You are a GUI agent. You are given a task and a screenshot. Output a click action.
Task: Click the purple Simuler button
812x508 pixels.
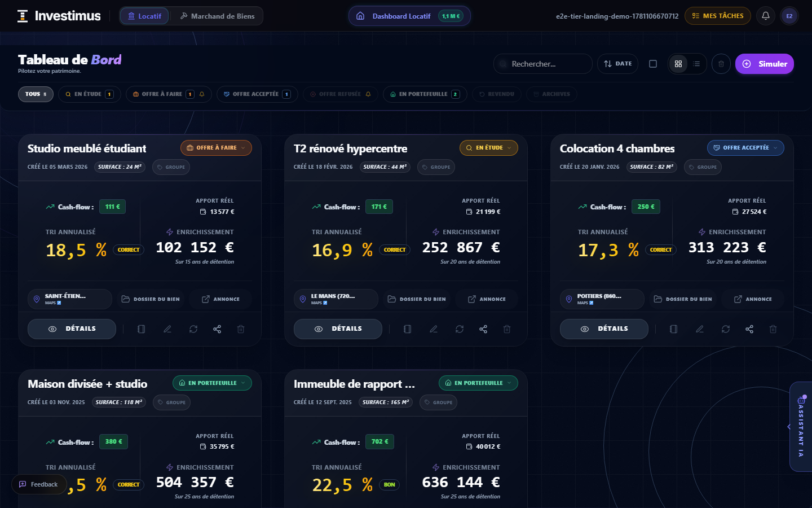click(765, 64)
